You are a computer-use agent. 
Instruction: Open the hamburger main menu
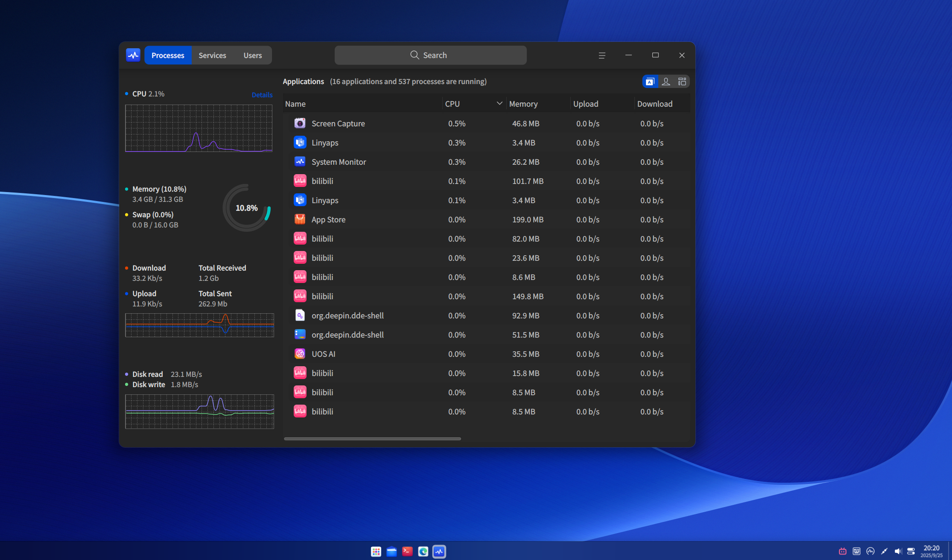[602, 55]
